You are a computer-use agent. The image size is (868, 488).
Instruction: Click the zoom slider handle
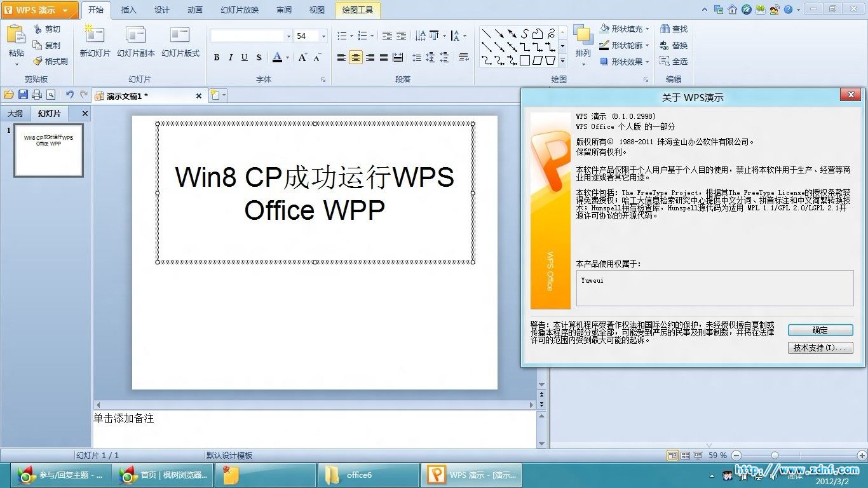coord(775,456)
